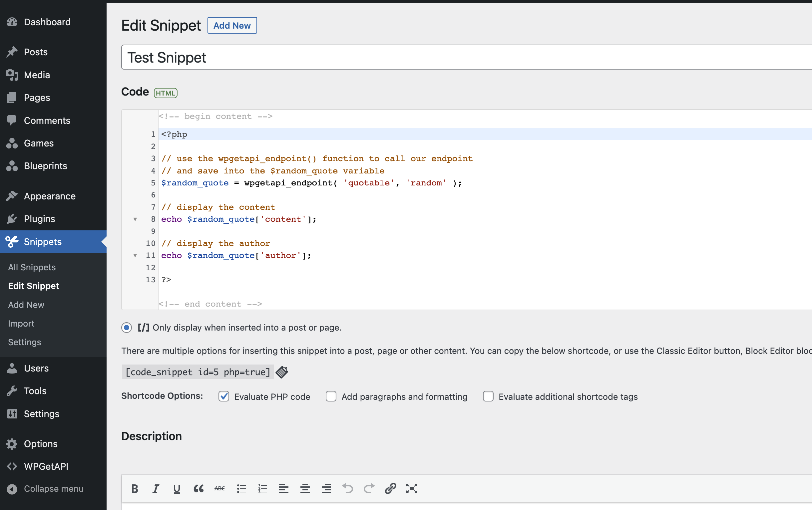Click the Snippets scissors icon
This screenshot has width=812, height=510.
pos(12,242)
